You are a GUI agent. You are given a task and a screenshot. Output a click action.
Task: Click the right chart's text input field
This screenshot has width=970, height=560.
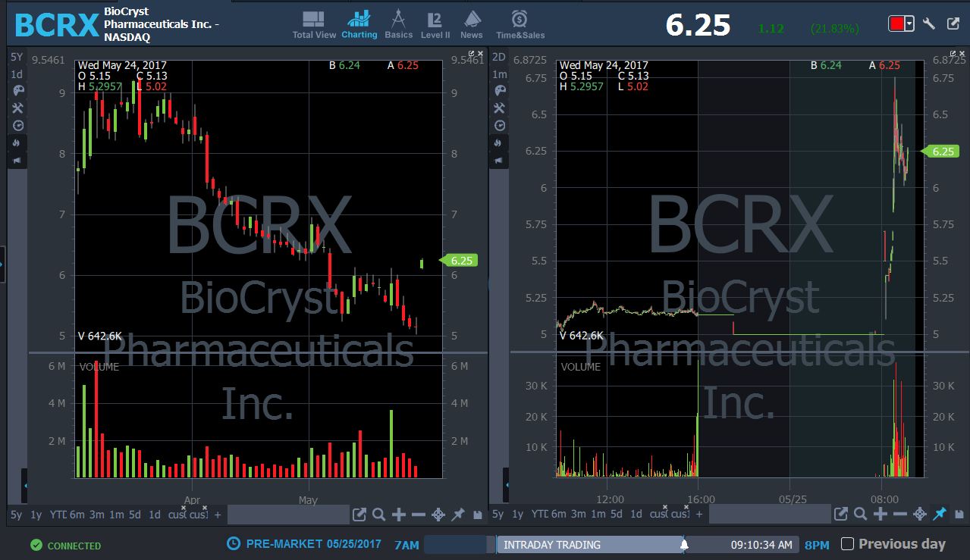pos(770,515)
